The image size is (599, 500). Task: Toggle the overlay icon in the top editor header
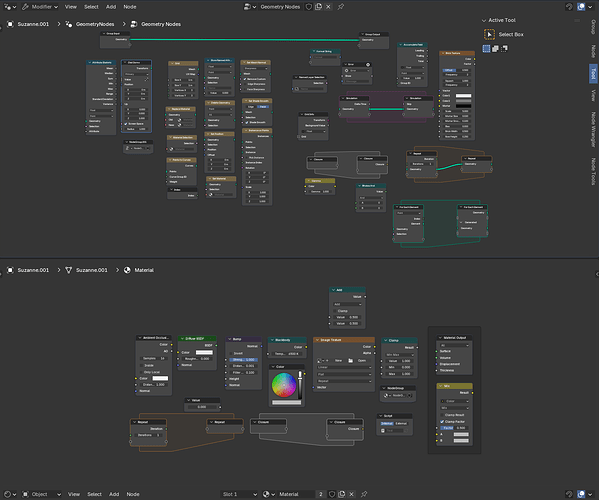pos(581,7)
